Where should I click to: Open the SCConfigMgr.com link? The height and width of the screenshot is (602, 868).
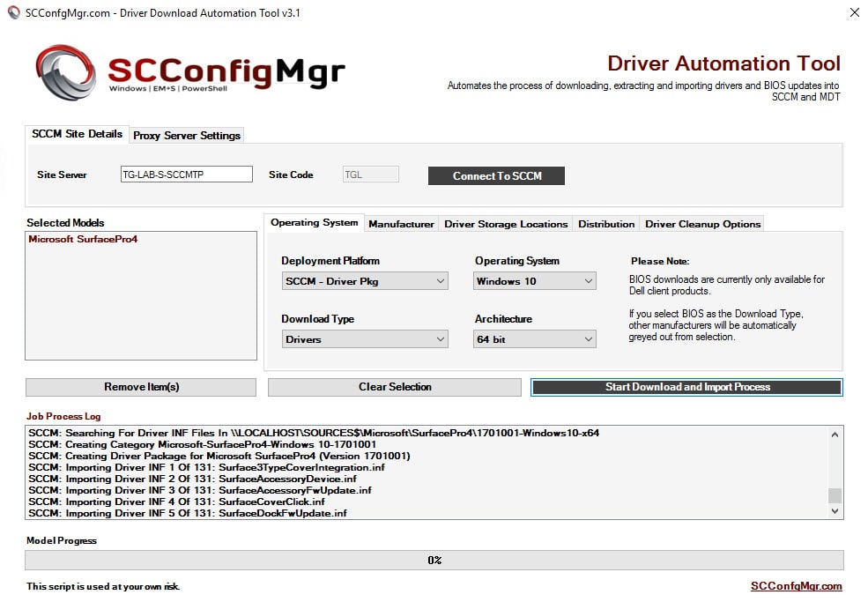[x=796, y=586]
